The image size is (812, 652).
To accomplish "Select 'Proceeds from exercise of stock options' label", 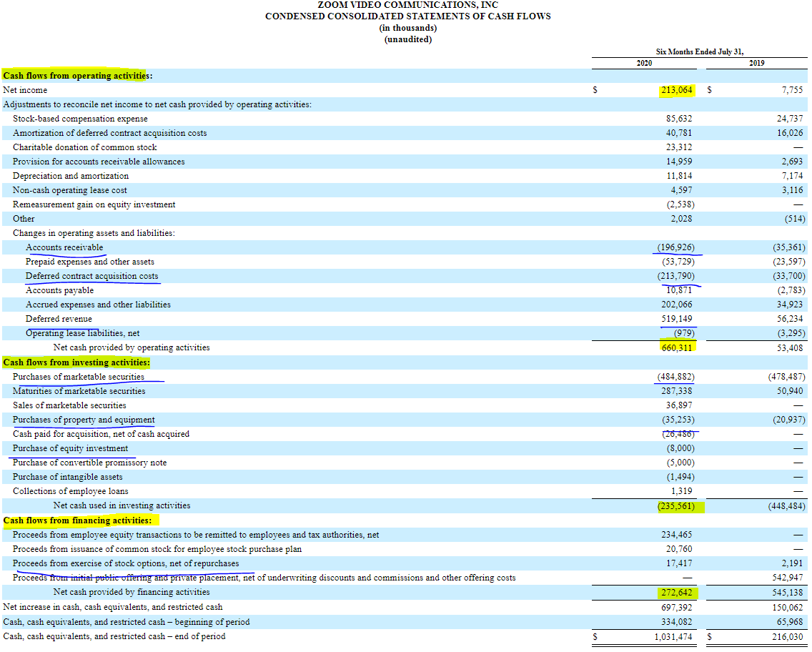I will [126, 563].
